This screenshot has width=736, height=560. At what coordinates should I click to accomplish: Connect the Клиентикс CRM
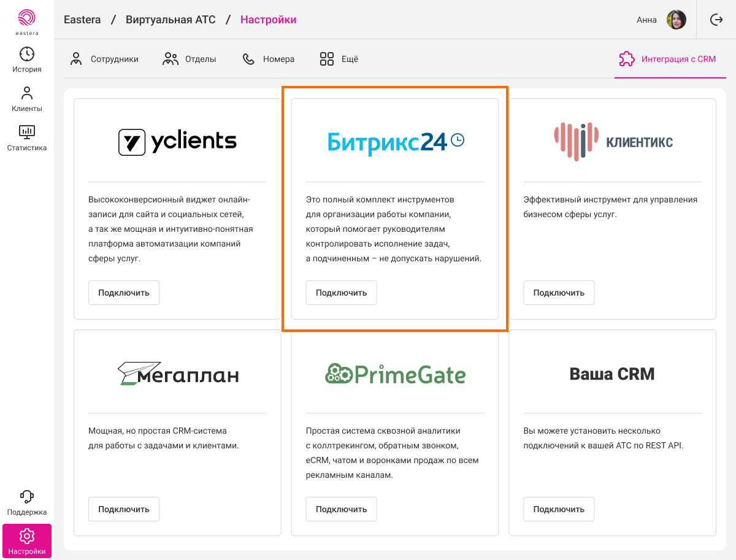click(559, 293)
